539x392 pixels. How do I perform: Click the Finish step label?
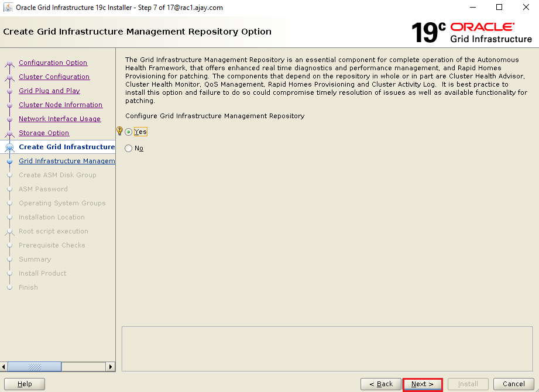[x=28, y=287]
